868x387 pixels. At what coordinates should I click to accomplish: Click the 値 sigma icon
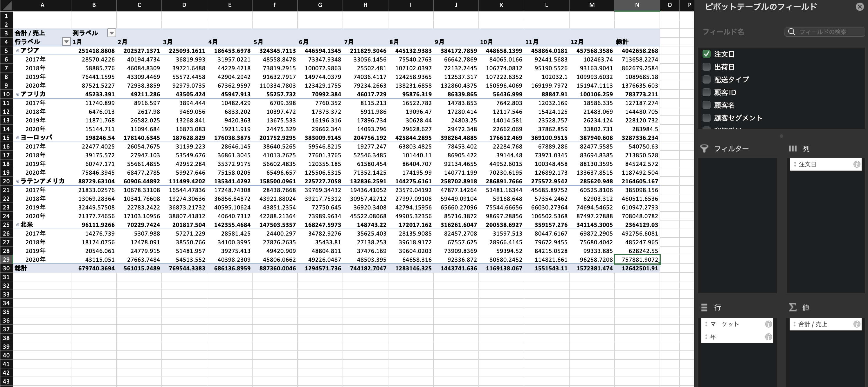[793, 307]
